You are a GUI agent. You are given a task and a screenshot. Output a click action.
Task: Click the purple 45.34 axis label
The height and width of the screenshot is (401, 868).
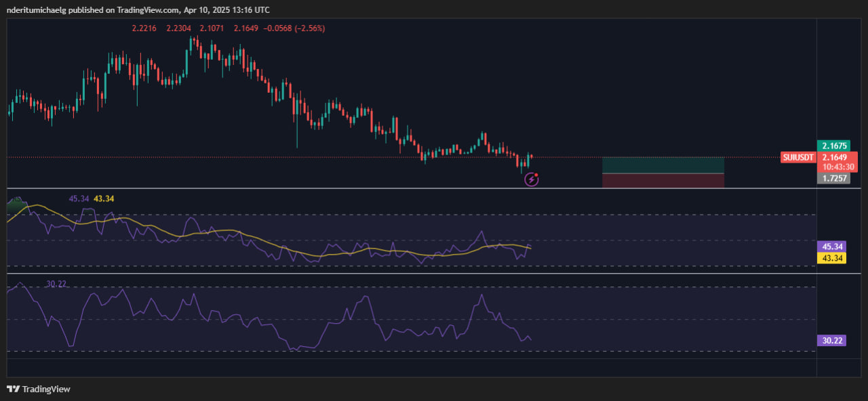831,247
